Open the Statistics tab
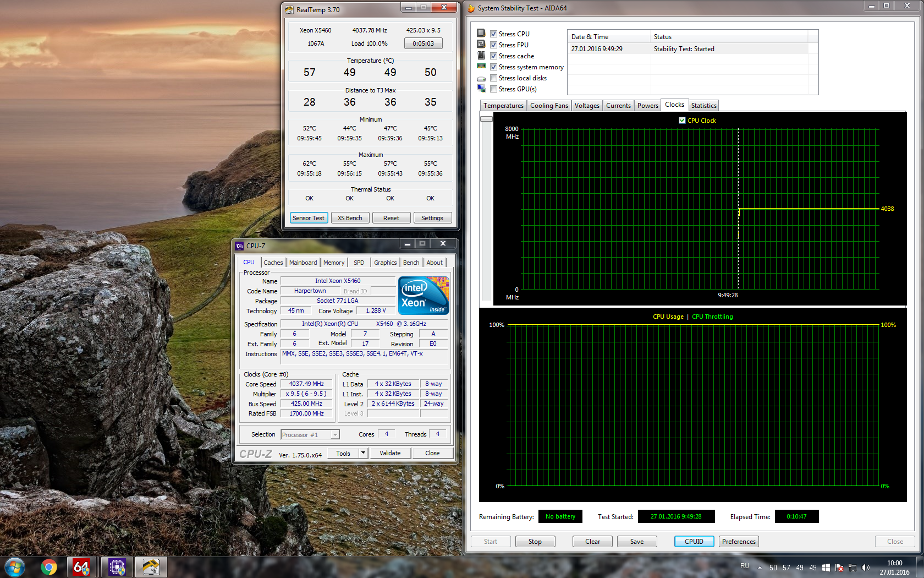The height and width of the screenshot is (578, 924). (703, 106)
